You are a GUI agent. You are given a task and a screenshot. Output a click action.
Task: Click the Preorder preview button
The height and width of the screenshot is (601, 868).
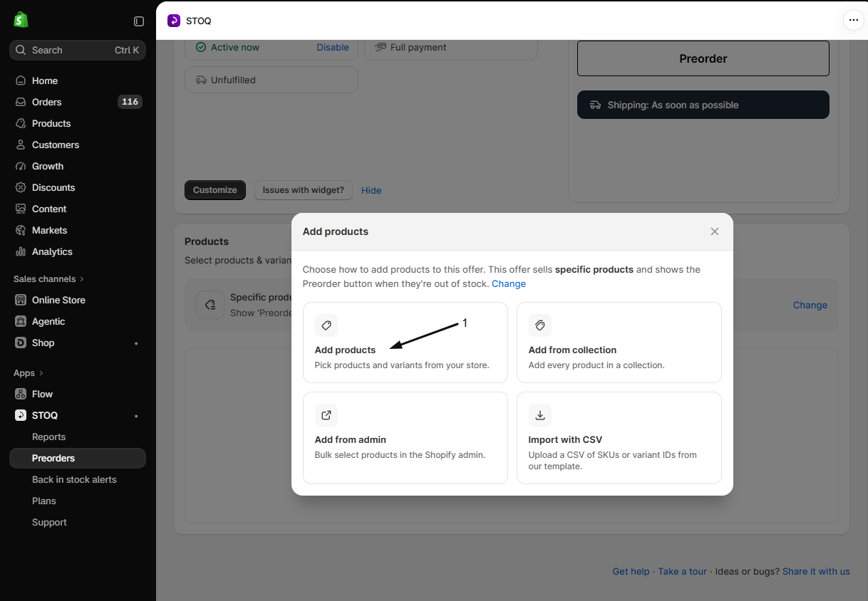703,58
